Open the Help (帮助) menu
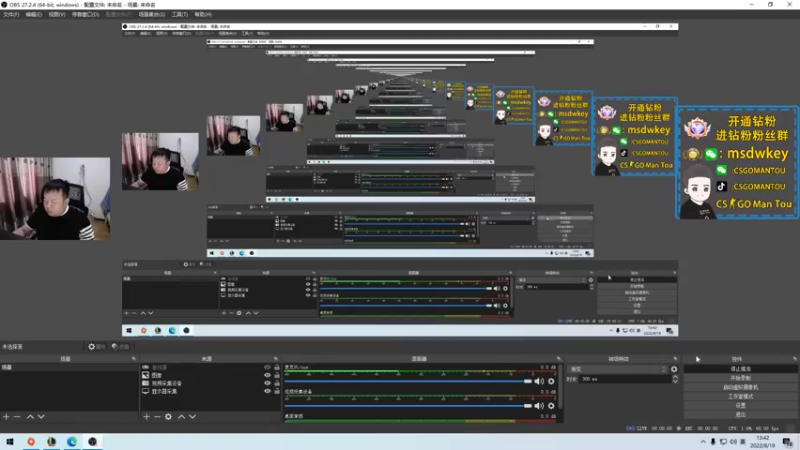 coord(203,14)
